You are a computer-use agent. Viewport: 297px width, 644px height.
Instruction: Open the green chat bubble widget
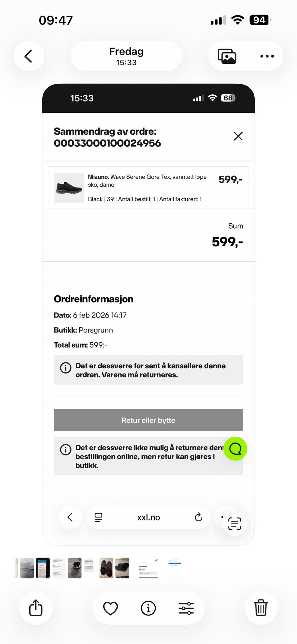(235, 449)
